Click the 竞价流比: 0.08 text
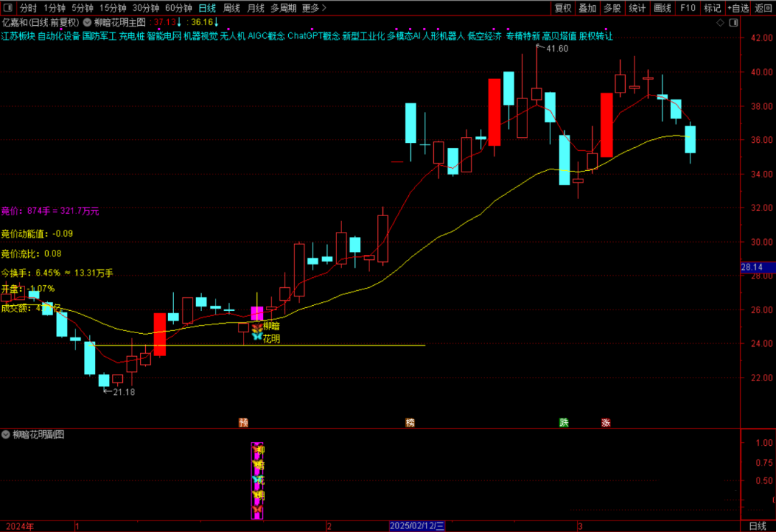The height and width of the screenshot is (532, 776). 31,253
